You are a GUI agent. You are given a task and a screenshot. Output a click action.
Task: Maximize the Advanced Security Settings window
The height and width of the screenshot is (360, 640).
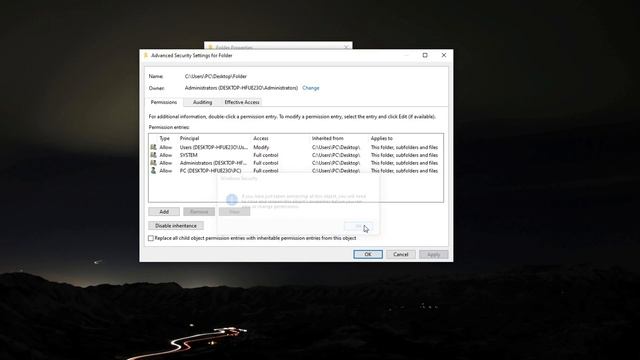point(425,55)
